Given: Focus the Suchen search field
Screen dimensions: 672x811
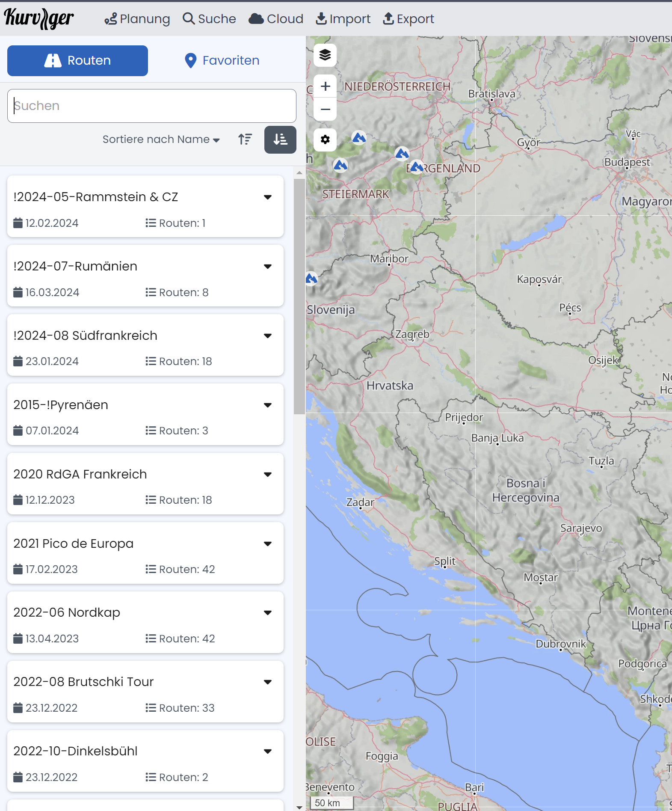Looking at the screenshot, I should click(152, 106).
